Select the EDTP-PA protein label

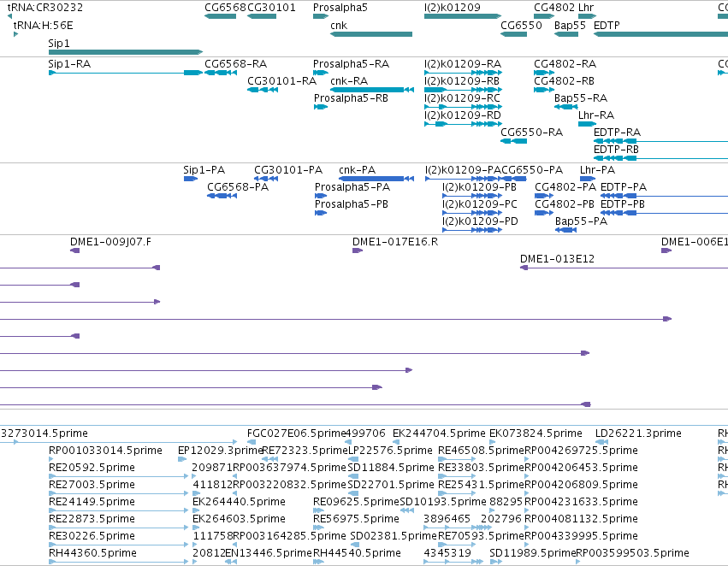(624, 187)
